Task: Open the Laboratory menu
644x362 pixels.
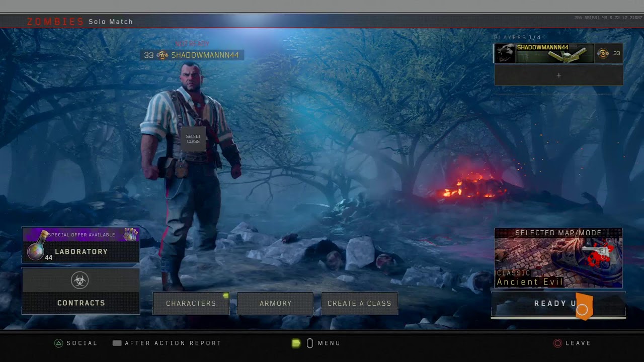Action: coord(80,251)
